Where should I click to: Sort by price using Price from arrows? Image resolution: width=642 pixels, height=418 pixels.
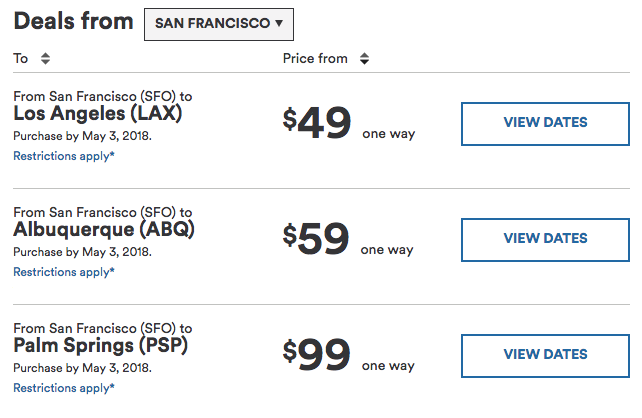coord(364,59)
